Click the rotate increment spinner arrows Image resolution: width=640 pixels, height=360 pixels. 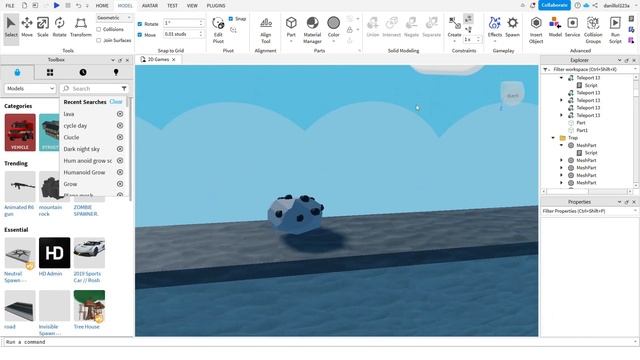pos(201,23)
